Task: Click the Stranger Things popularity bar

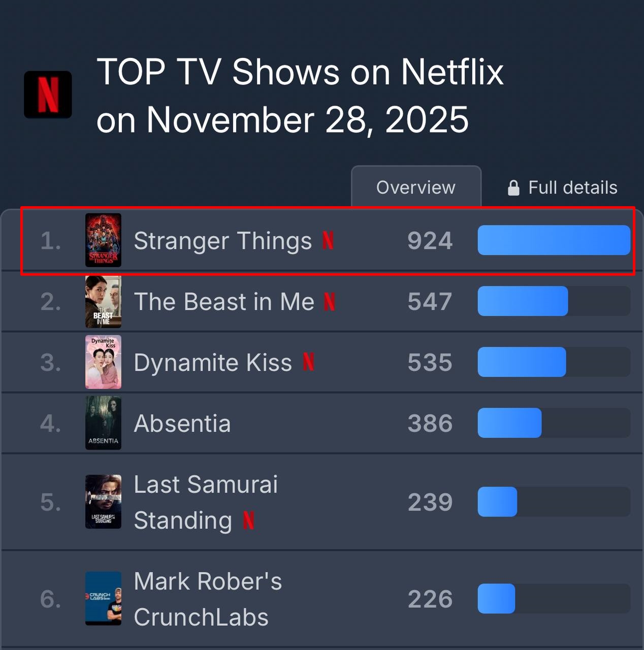Action: pos(553,240)
